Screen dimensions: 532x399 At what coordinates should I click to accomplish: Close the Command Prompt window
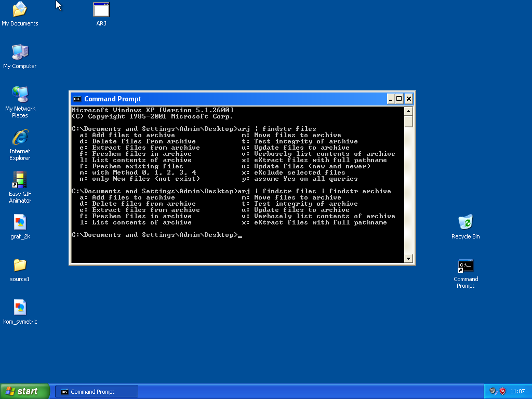(x=409, y=99)
